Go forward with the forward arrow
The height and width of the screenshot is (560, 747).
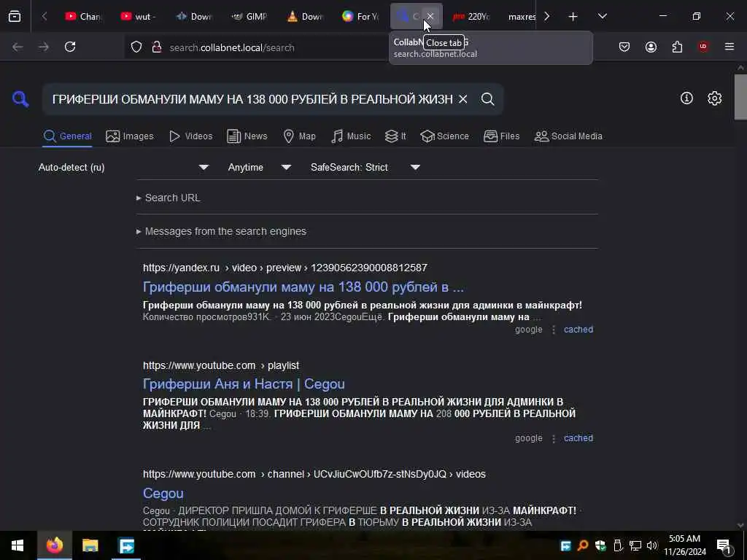(x=44, y=47)
